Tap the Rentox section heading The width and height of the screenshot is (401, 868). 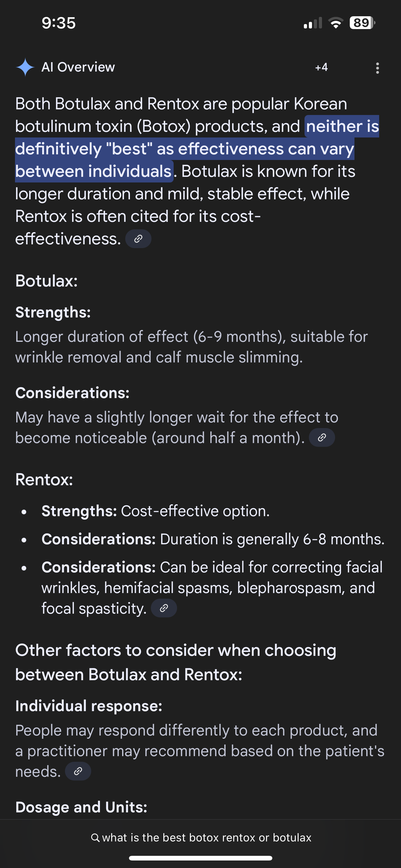pos(44,480)
